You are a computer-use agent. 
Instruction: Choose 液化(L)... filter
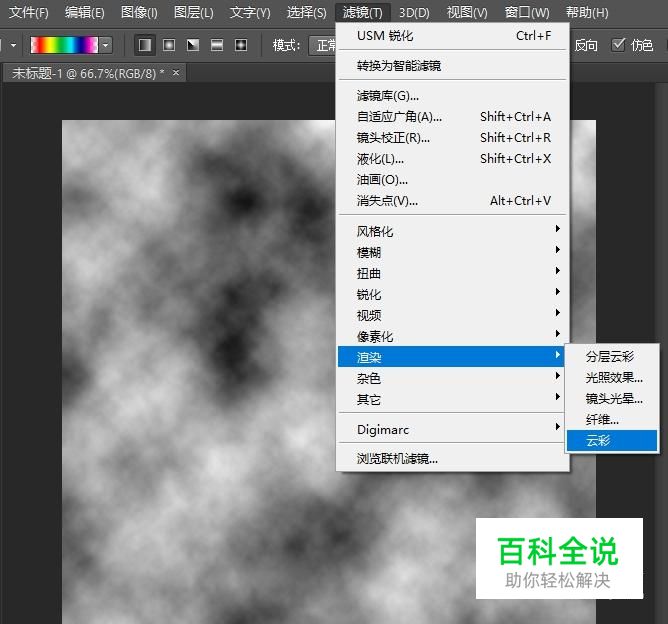click(x=453, y=158)
